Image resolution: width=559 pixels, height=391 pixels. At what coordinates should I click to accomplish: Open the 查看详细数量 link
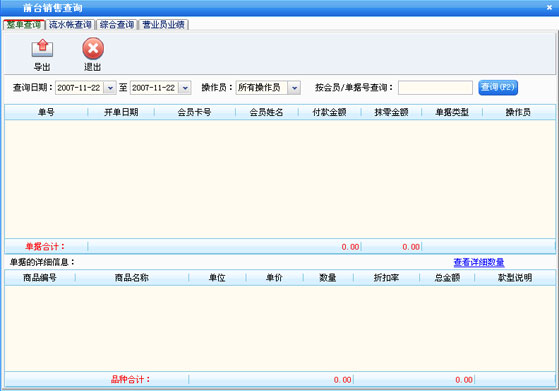[x=479, y=262]
